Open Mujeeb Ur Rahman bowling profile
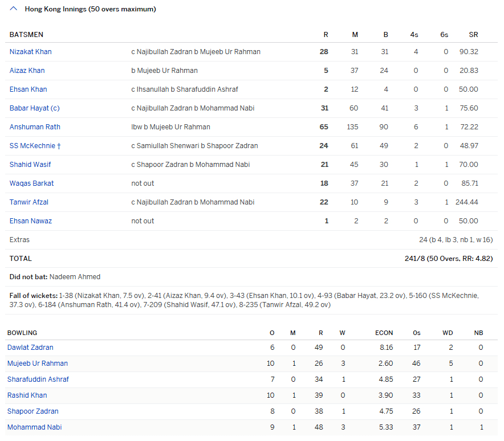Viewport: 504px width, 441px height. [38, 364]
